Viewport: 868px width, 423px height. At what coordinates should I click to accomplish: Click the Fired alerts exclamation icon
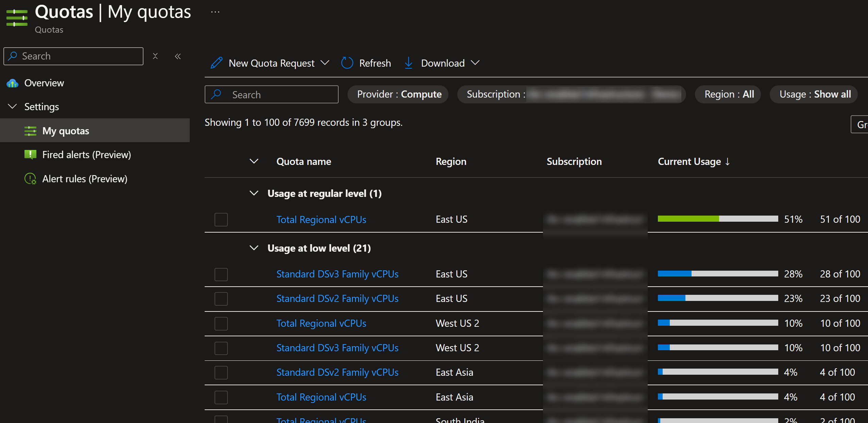[30, 155]
